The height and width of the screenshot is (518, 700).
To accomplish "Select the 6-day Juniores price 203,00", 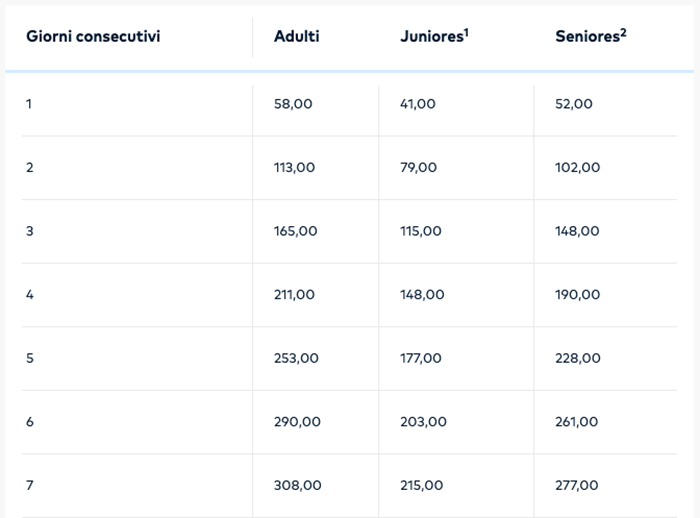I will pos(424,422).
